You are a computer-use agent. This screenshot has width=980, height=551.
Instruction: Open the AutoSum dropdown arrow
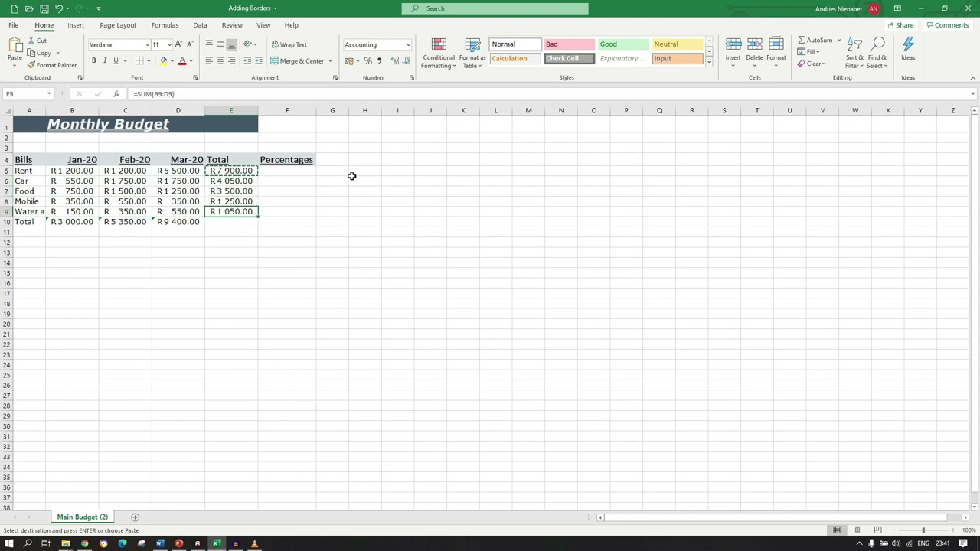(839, 41)
